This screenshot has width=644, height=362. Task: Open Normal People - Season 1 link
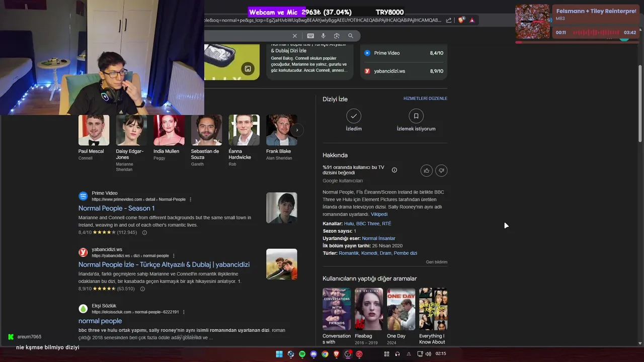point(116,208)
